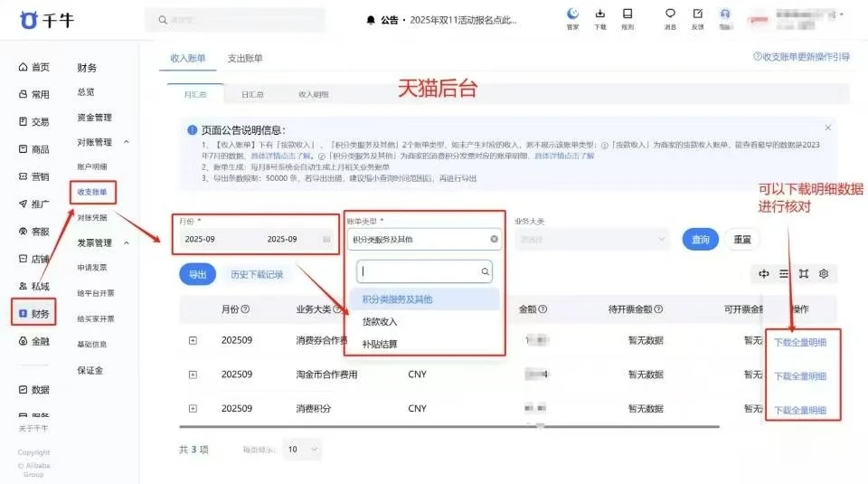Viewport: 868px width, 484px height.
Task: Close the page announcement banner
Action: pyautogui.click(x=827, y=128)
